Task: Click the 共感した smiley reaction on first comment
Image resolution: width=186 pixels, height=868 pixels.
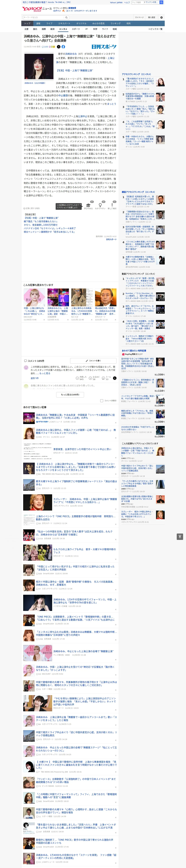Action: 81,378
